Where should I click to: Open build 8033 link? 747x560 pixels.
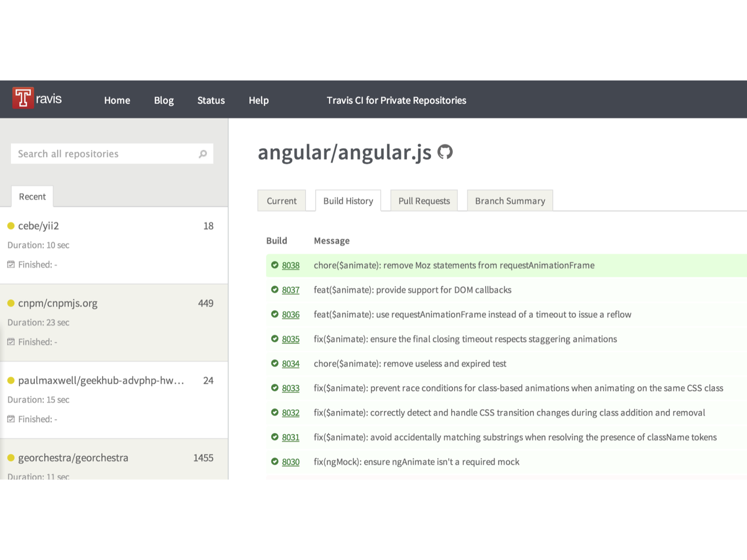pyautogui.click(x=291, y=388)
